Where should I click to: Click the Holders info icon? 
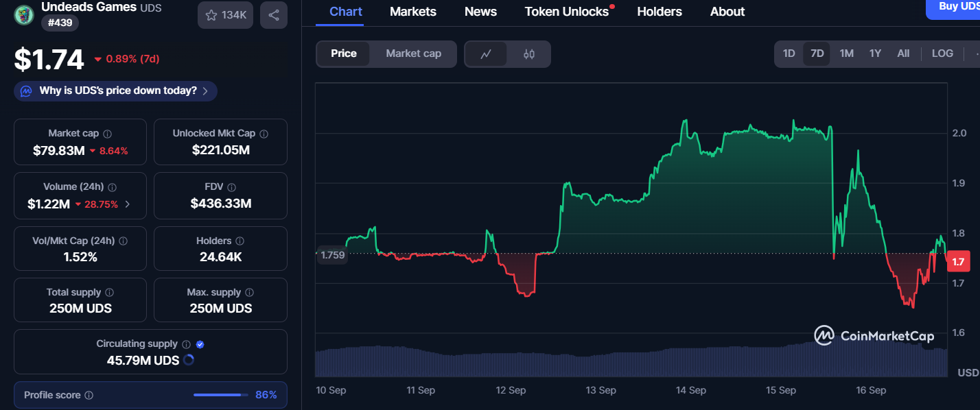click(239, 241)
